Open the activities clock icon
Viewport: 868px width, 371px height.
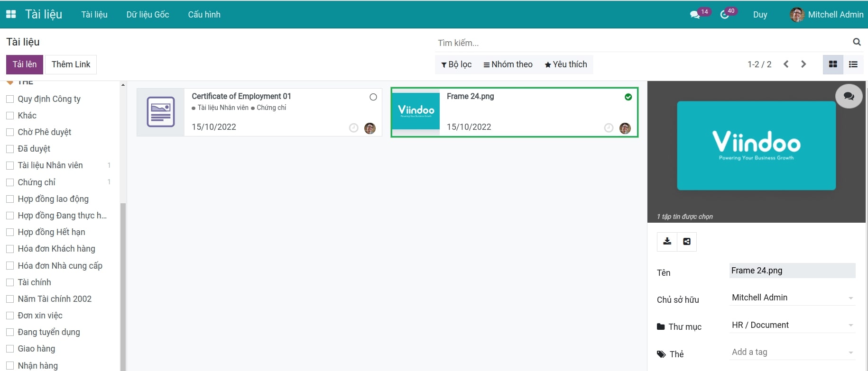click(x=724, y=15)
